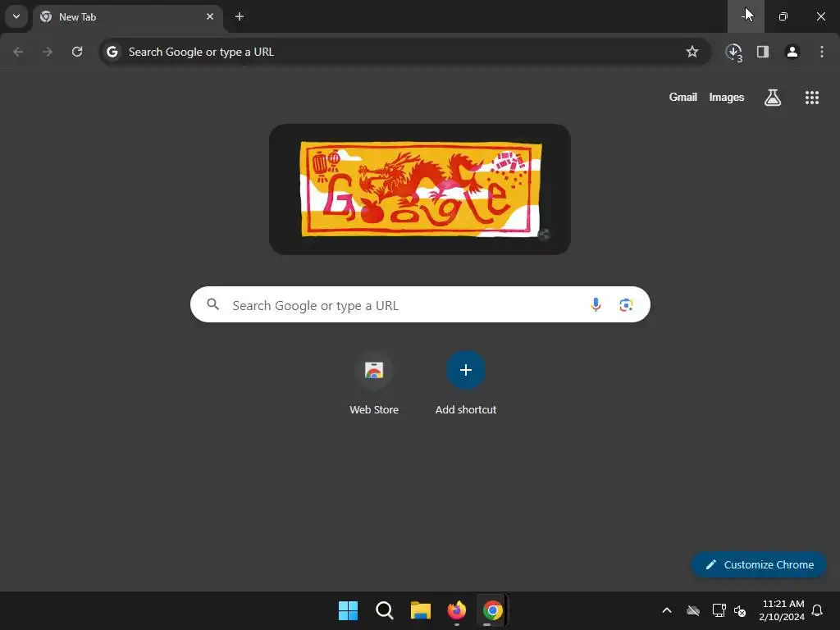This screenshot has width=840, height=630.
Task: Open the Chrome profile icon
Action: 792,52
